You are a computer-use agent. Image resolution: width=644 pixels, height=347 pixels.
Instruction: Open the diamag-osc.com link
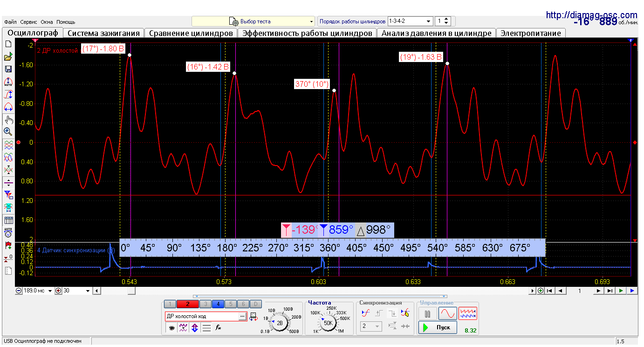[592, 15]
